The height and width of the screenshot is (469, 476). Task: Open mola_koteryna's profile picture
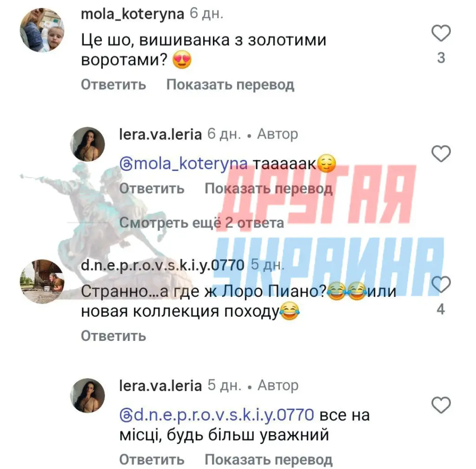click(x=42, y=30)
